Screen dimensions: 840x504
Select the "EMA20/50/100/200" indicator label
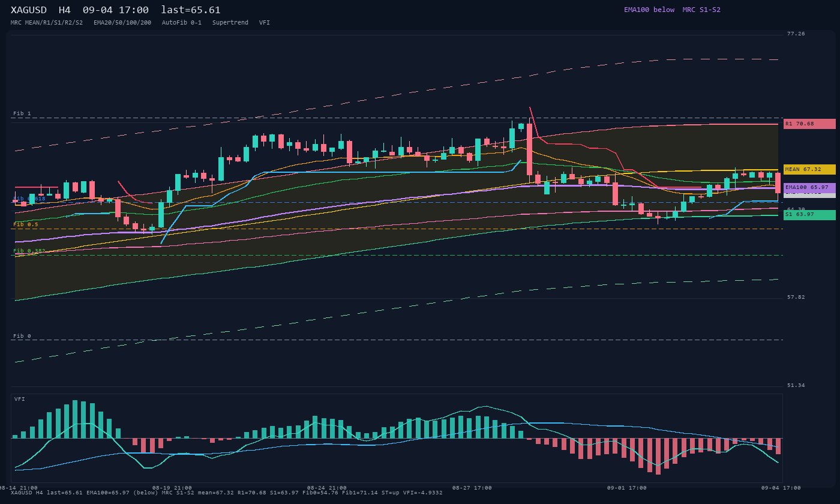point(122,23)
